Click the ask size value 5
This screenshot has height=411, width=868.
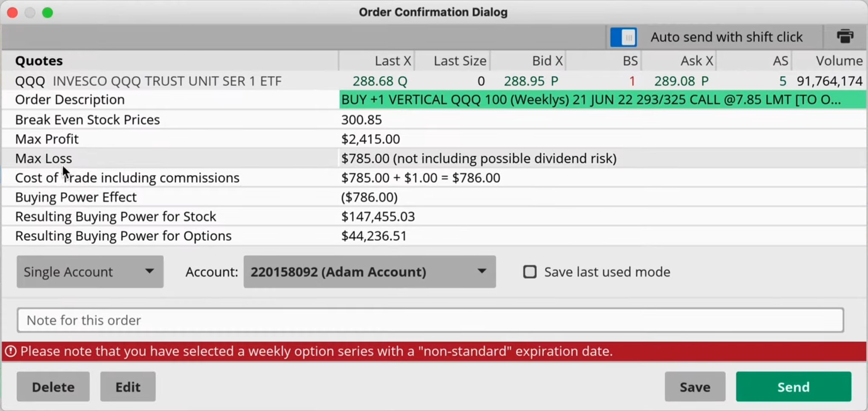(x=782, y=81)
